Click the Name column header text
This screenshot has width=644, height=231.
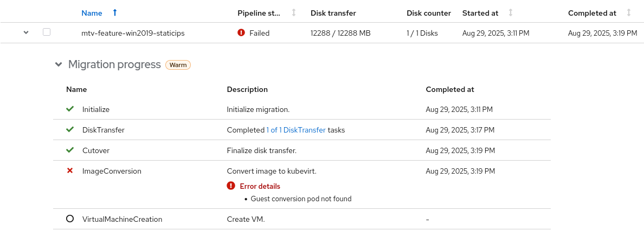click(92, 13)
